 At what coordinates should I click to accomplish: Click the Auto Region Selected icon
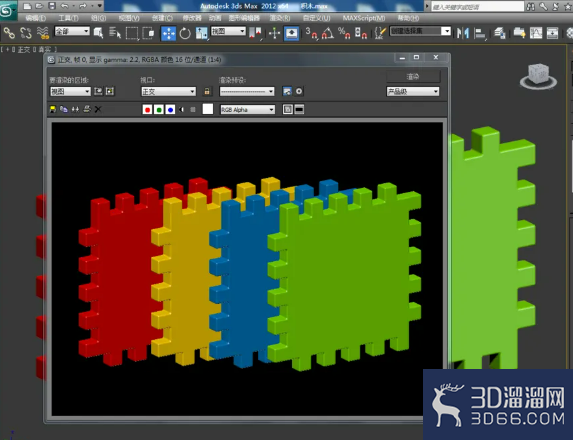point(110,91)
